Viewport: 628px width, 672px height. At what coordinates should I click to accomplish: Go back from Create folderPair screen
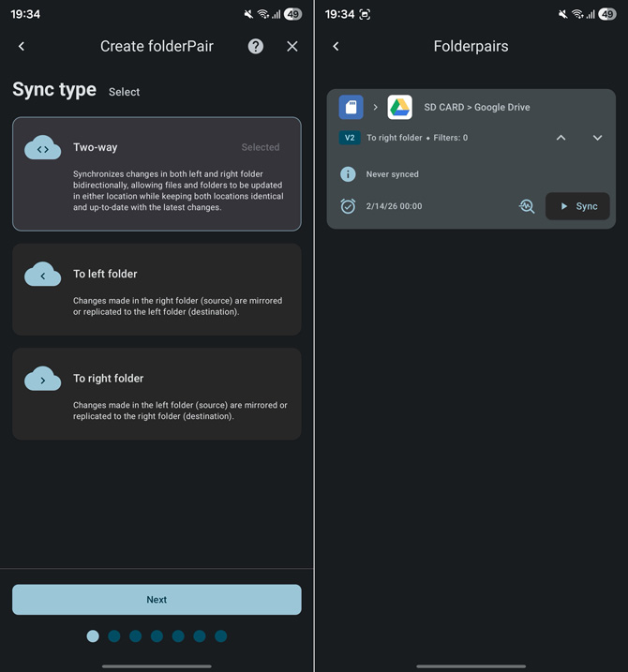pos(22,46)
